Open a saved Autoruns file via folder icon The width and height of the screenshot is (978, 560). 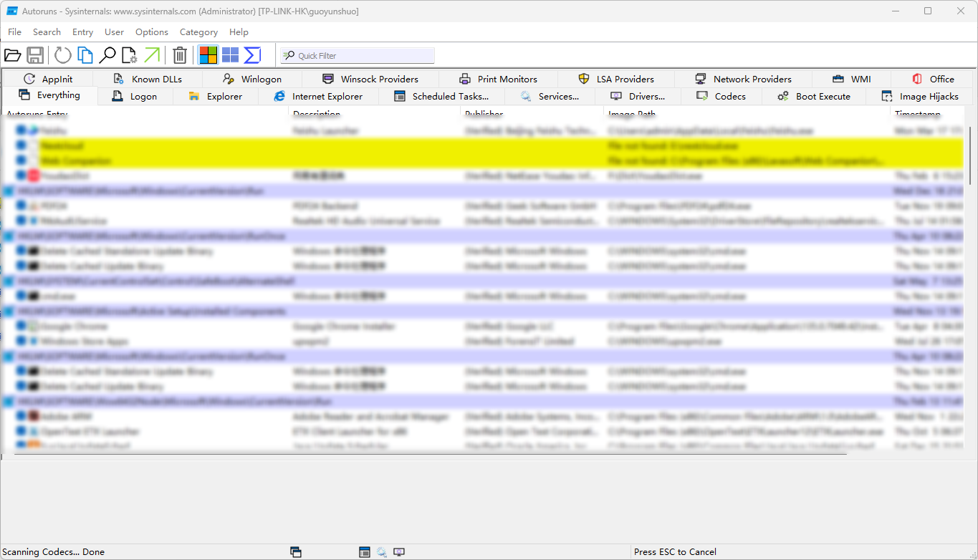tap(12, 55)
